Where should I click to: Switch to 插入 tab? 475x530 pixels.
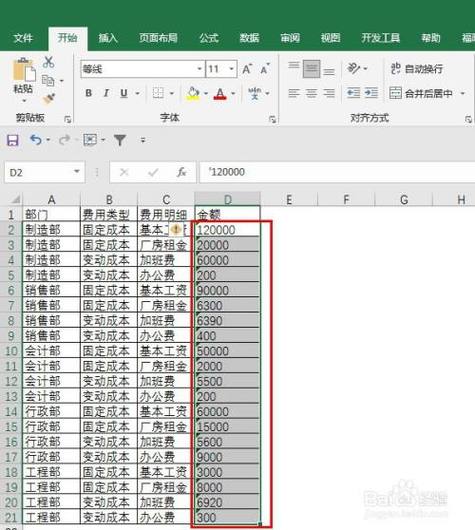coord(108,38)
